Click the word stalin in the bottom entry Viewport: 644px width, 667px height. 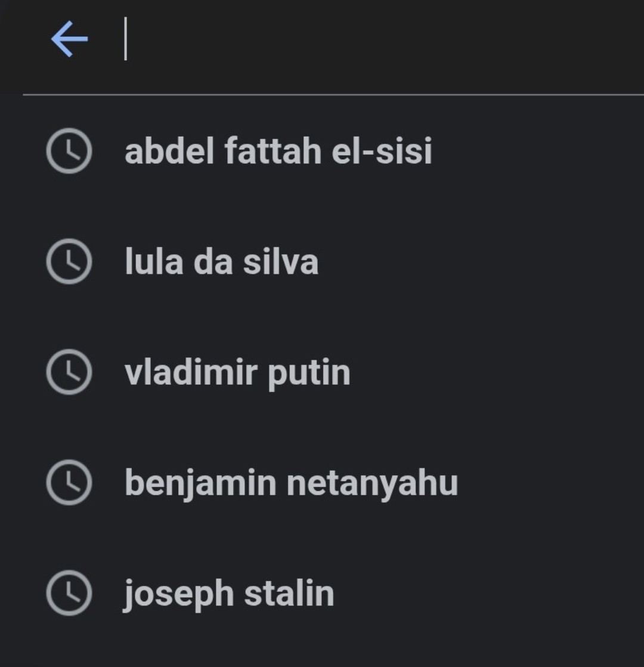click(x=289, y=592)
